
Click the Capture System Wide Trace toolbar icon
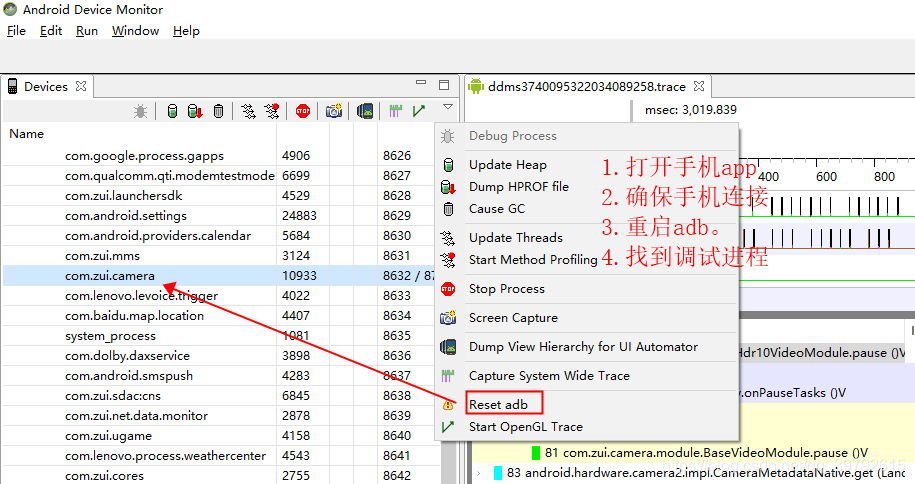click(396, 111)
